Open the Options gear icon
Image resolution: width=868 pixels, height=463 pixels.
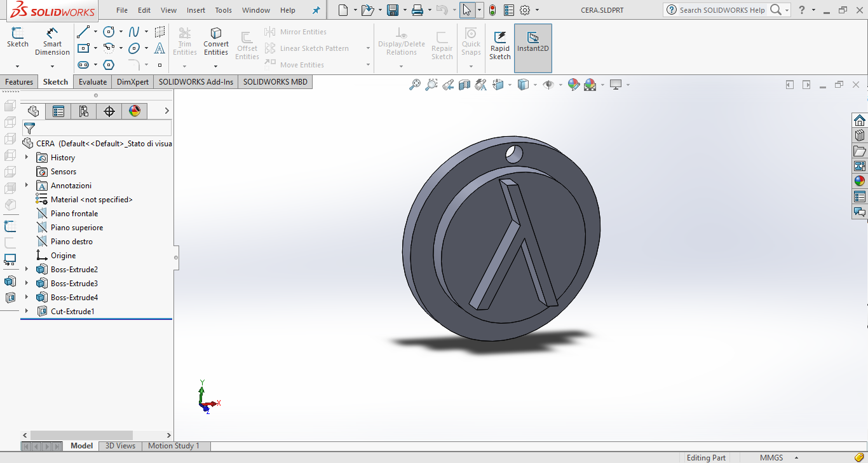tap(525, 10)
